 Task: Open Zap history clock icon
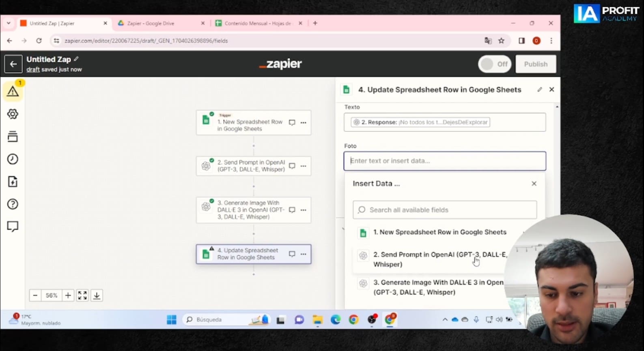(13, 159)
